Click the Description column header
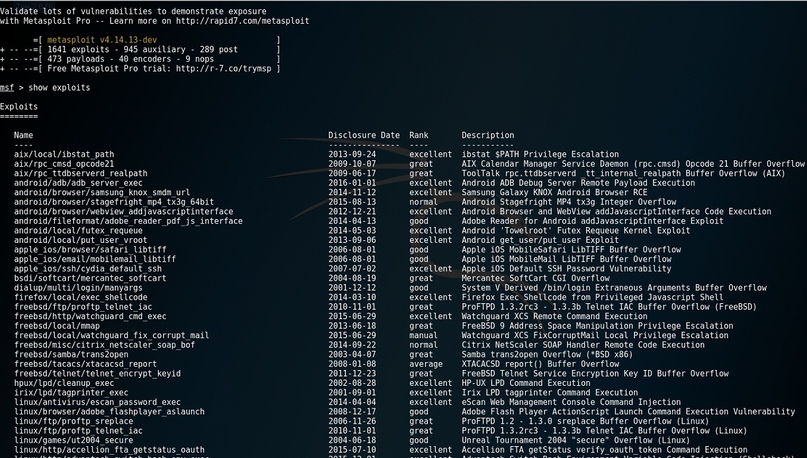This screenshot has height=458, width=807. [488, 135]
